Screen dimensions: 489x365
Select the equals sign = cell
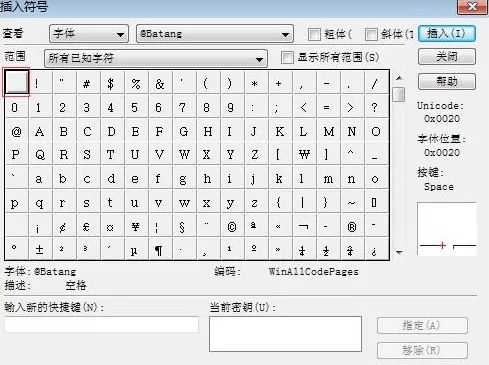pyautogui.click(x=328, y=107)
